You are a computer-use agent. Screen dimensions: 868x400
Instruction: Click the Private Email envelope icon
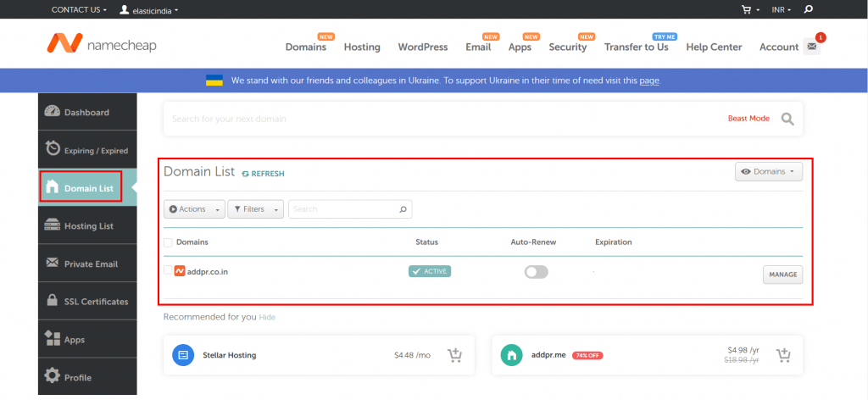pos(52,262)
